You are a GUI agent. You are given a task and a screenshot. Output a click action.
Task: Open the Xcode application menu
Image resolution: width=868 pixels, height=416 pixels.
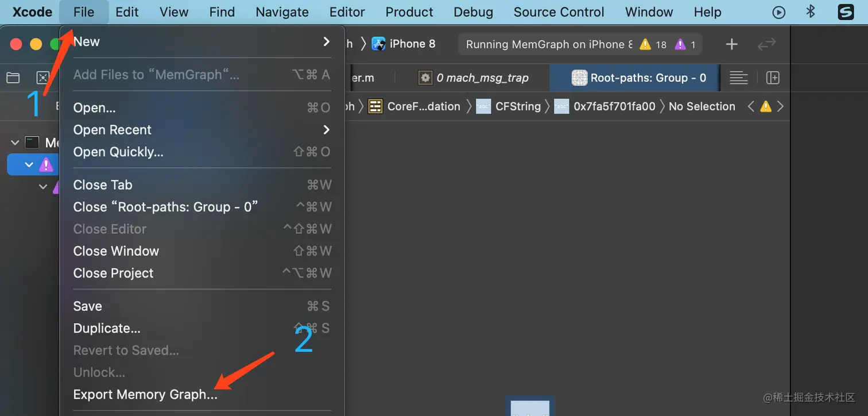[x=32, y=12]
